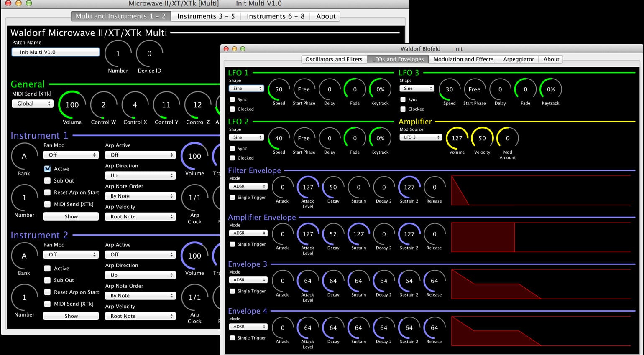Screen dimensions: 644x355
Task: Click the Patch Name field
Action: pos(55,52)
